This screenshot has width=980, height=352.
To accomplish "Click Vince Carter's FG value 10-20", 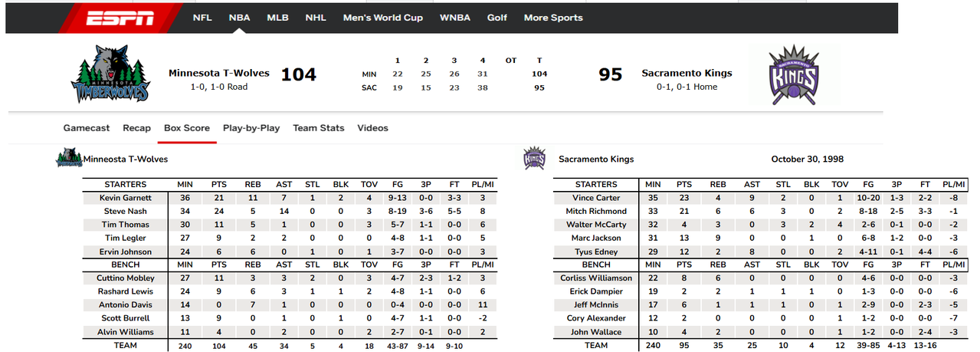I will point(868,198).
